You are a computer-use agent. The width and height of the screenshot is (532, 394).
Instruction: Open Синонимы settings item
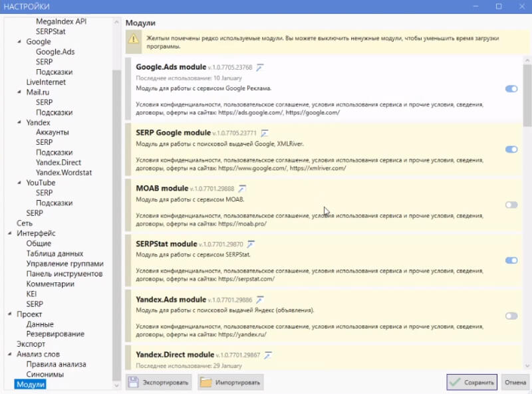coord(45,374)
